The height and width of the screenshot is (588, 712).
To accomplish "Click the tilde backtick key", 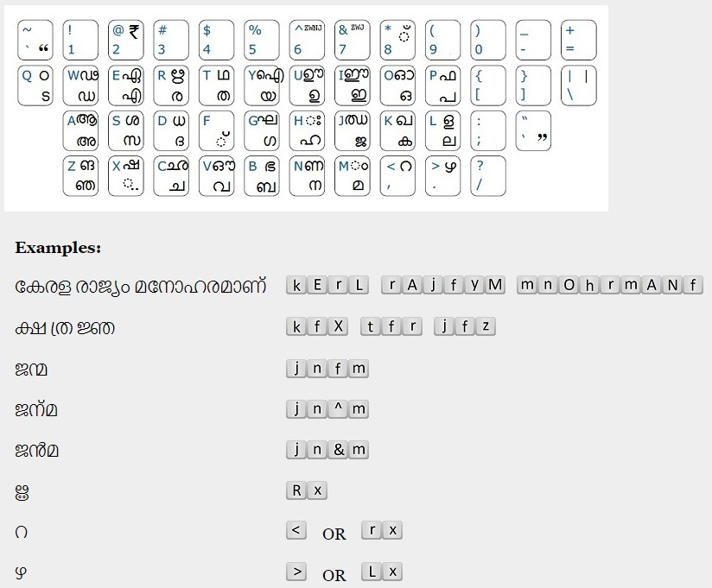I will tap(35, 40).
